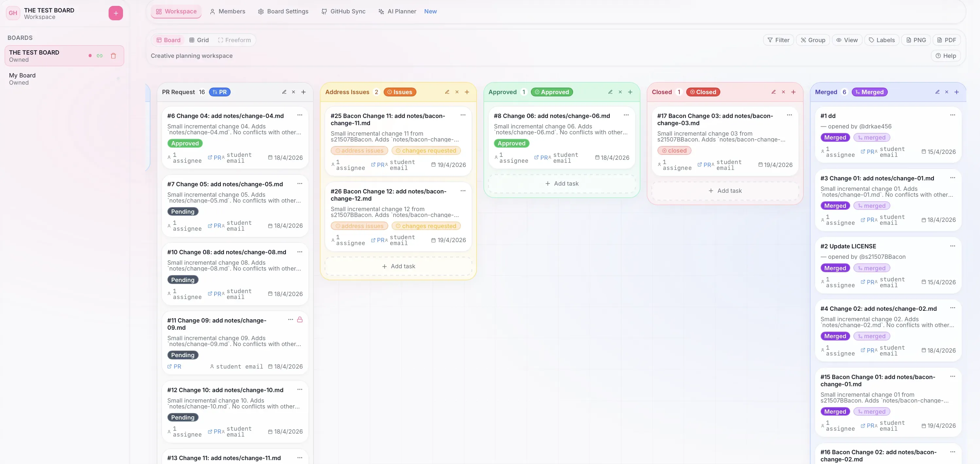Open options menu for card #17 Bacon Change 03

(x=789, y=115)
